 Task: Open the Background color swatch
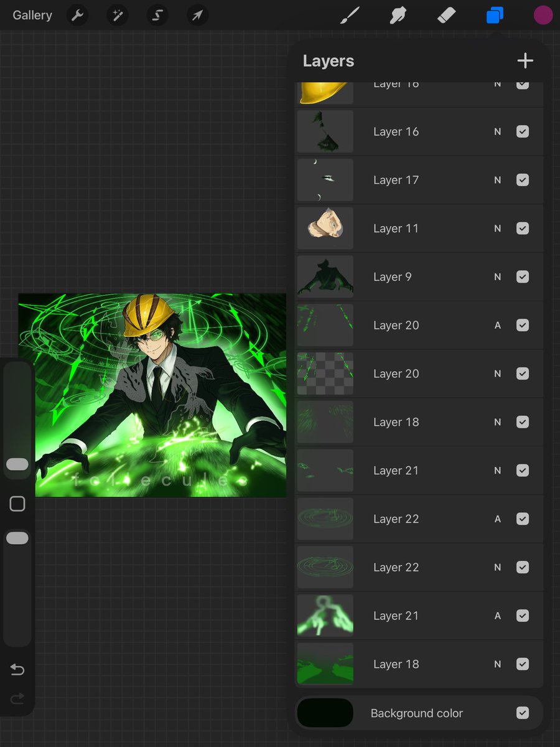[325, 713]
